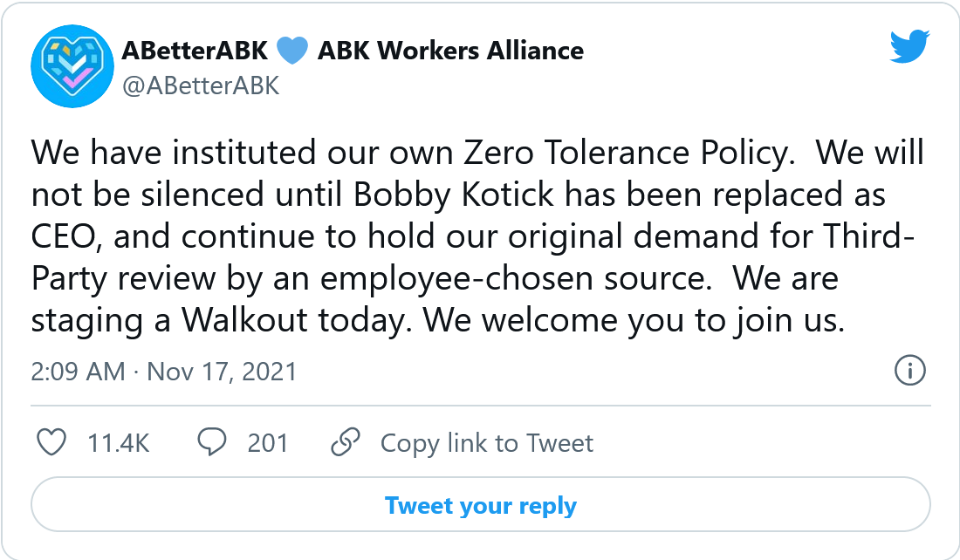
Task: Click the tweet body text
Action: point(471,237)
